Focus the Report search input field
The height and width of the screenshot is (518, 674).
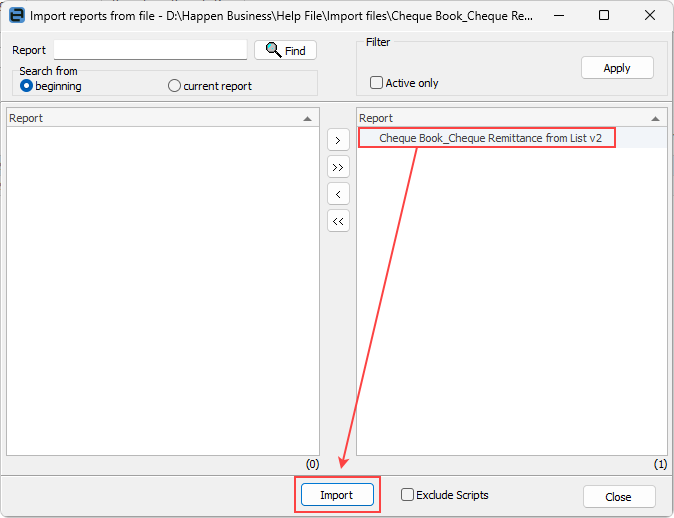tap(150, 50)
